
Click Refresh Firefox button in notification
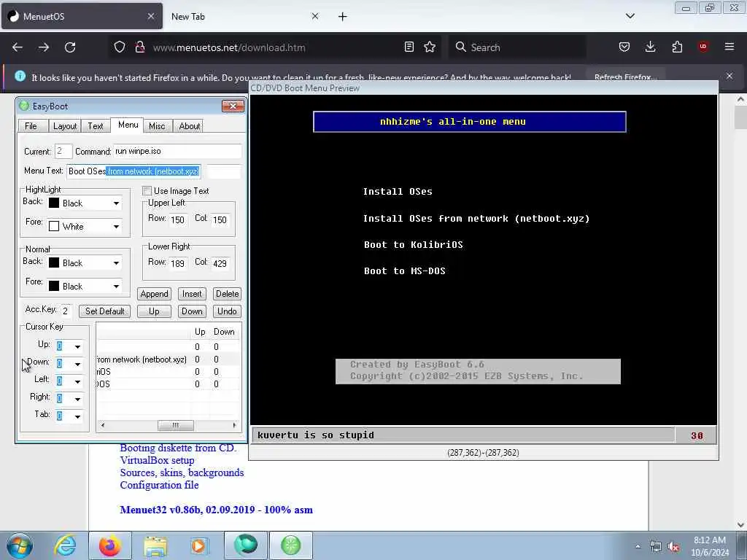coord(625,77)
